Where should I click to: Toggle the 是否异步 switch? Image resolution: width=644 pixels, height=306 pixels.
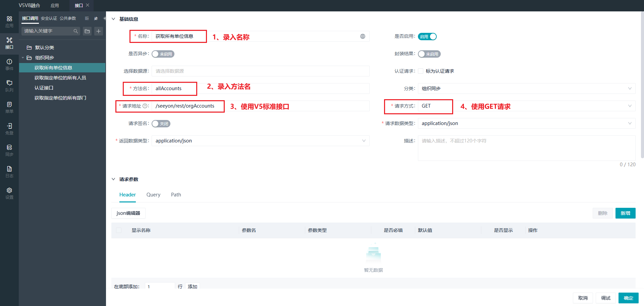pyautogui.click(x=163, y=54)
